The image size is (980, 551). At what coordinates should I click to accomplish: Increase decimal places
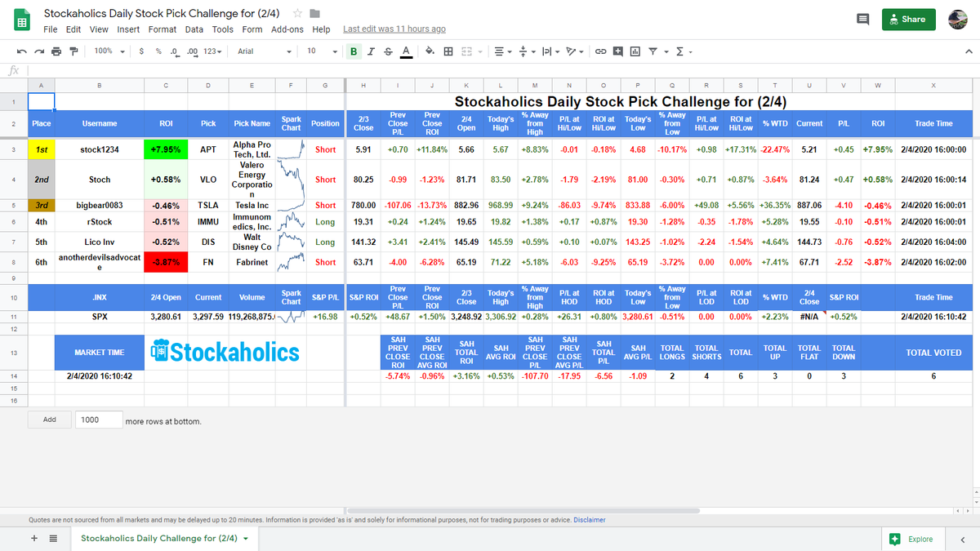[x=193, y=51]
